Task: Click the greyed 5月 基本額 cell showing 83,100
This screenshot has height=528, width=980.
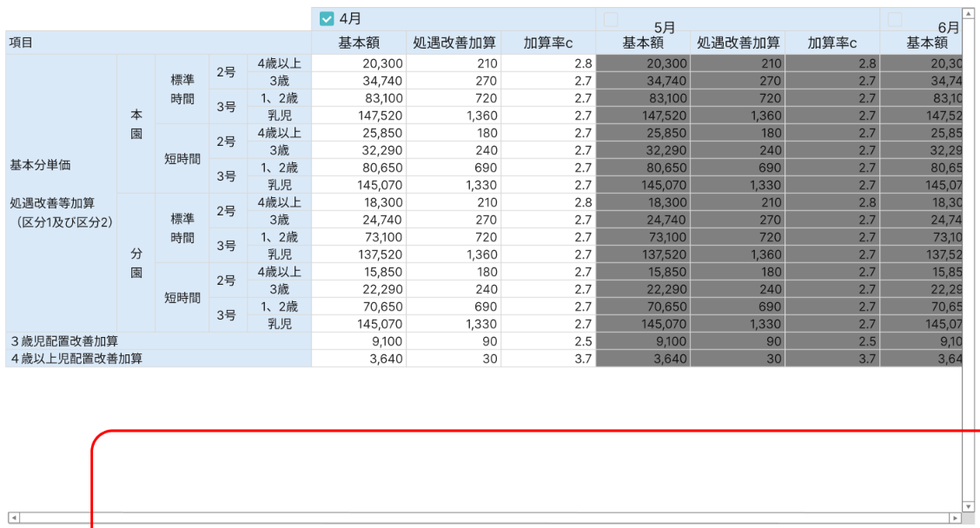Action: 643,98
